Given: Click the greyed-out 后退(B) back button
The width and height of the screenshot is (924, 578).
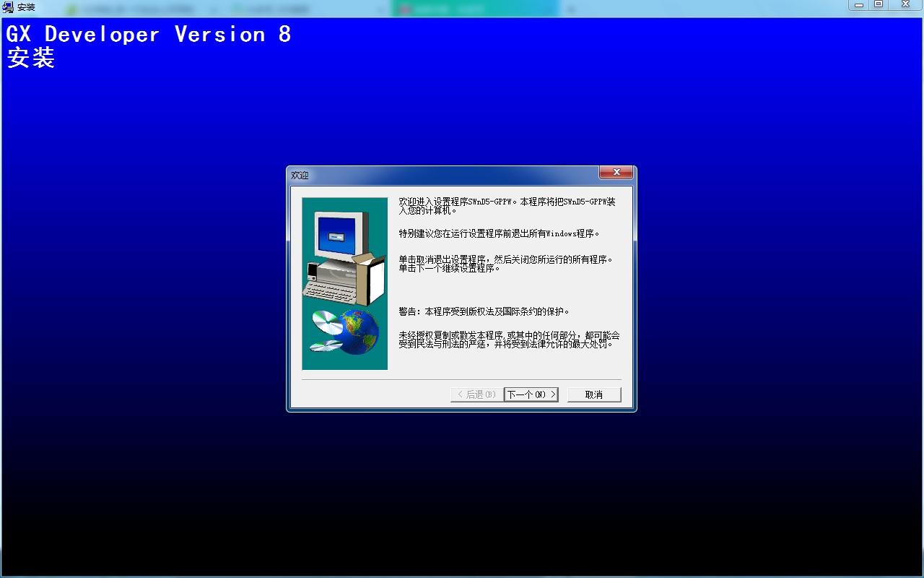Looking at the screenshot, I should 476,394.
